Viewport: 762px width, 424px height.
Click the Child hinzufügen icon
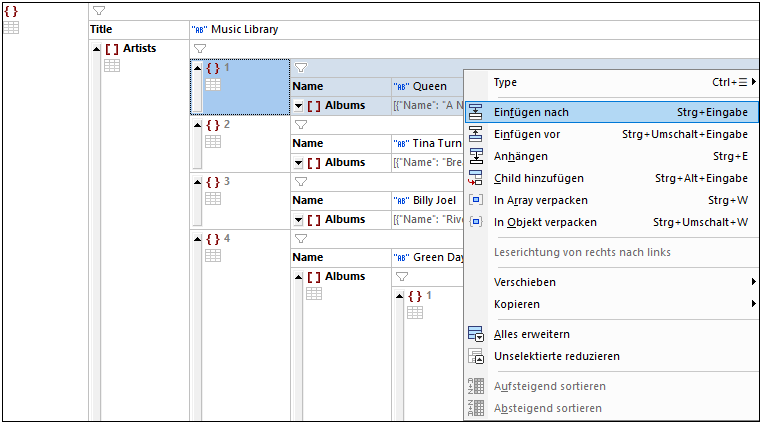[475, 178]
